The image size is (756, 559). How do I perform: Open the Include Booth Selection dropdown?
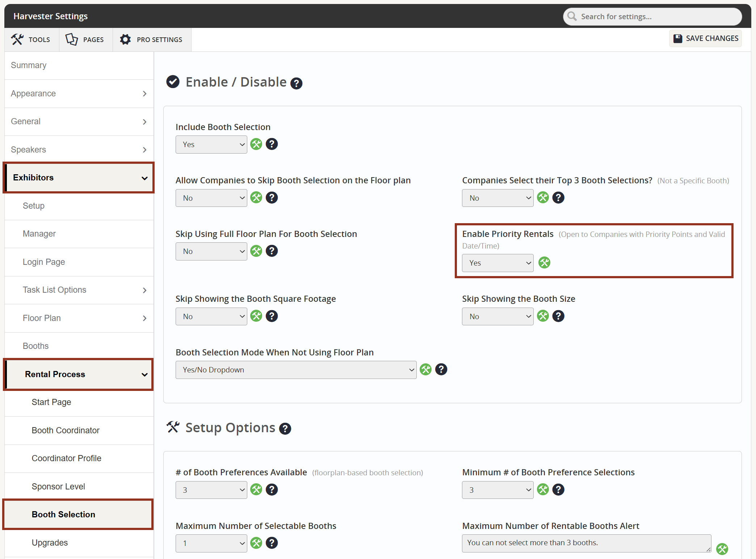coord(211,145)
